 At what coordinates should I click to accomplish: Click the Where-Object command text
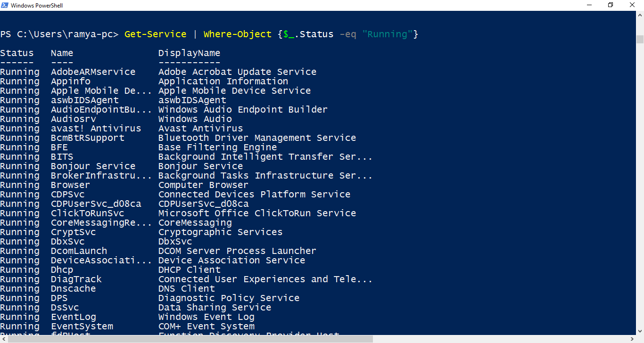(x=238, y=34)
